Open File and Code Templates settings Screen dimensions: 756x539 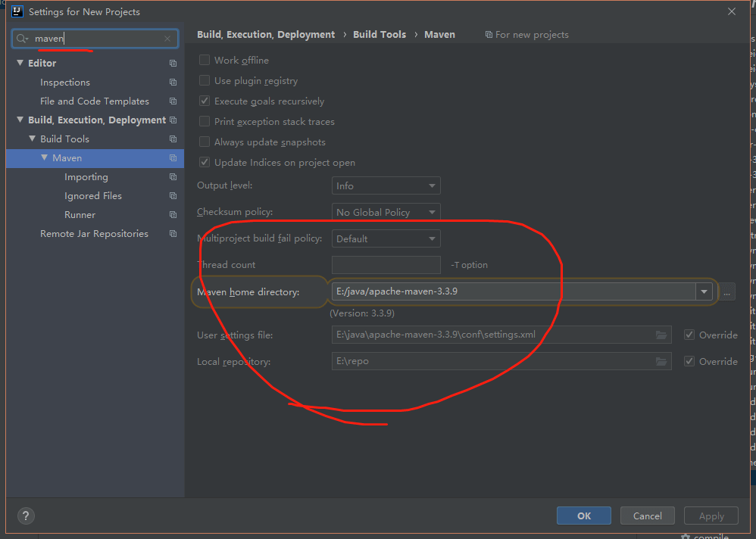pyautogui.click(x=94, y=101)
